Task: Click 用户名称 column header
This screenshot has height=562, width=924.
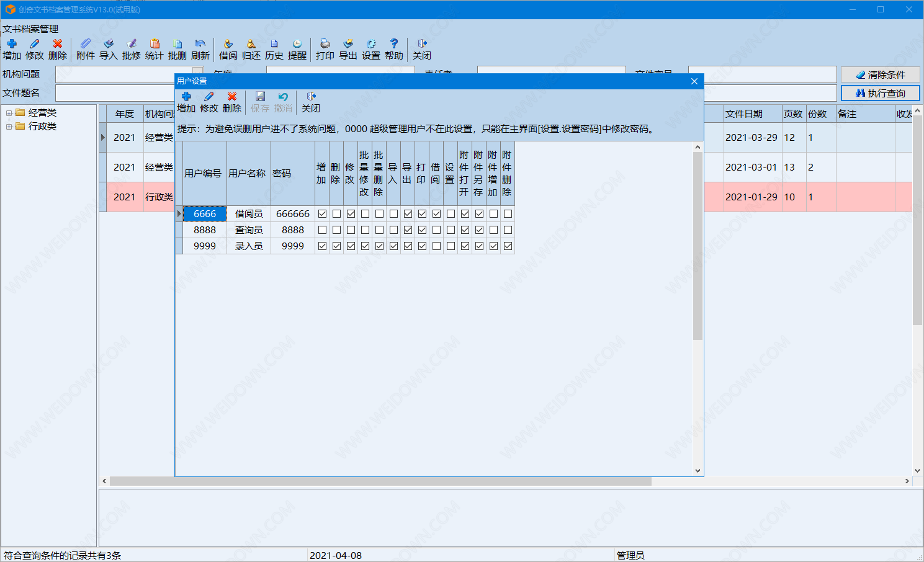Action: click(249, 174)
